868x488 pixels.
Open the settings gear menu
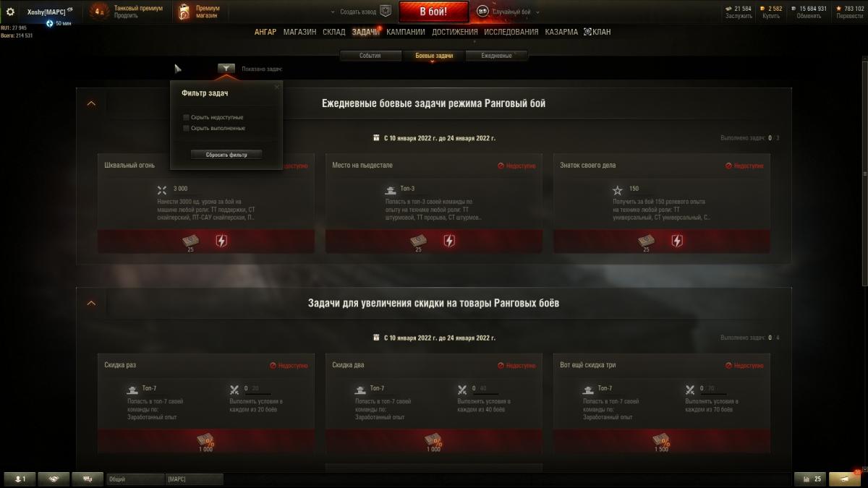[11, 12]
